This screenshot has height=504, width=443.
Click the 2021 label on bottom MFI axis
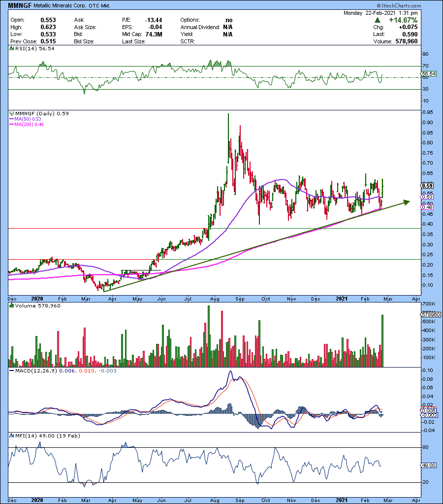click(342, 500)
